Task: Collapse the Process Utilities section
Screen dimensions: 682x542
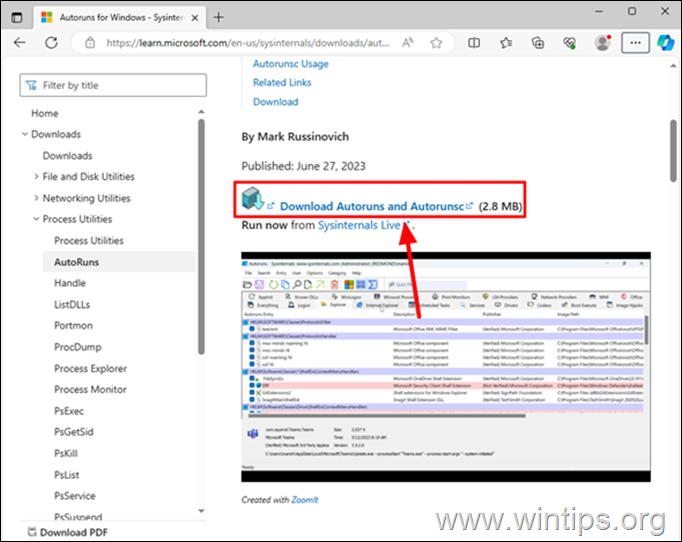Action: [36, 219]
